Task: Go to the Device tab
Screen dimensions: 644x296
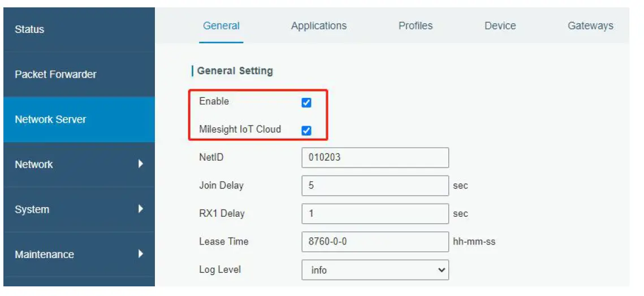Action: (x=500, y=26)
